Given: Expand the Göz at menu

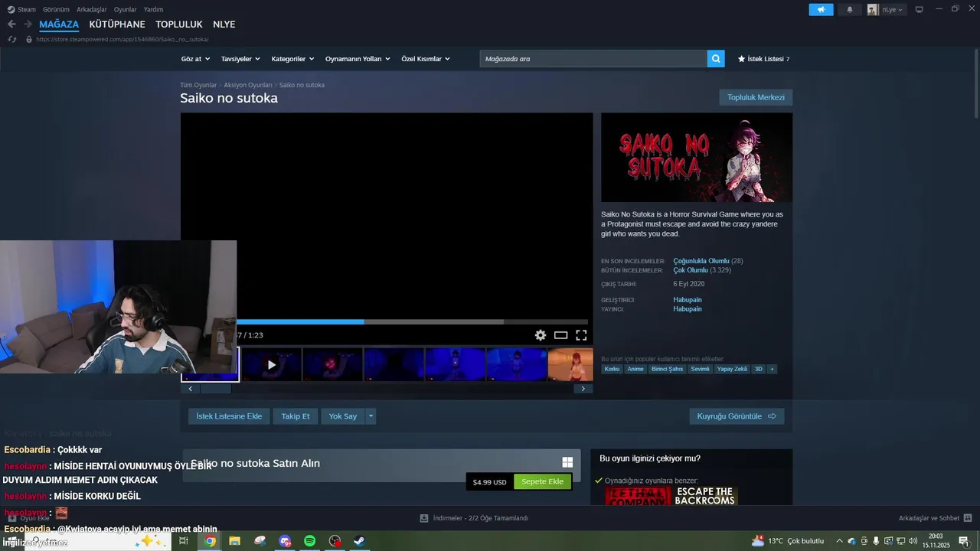Looking at the screenshot, I should 196,59.
